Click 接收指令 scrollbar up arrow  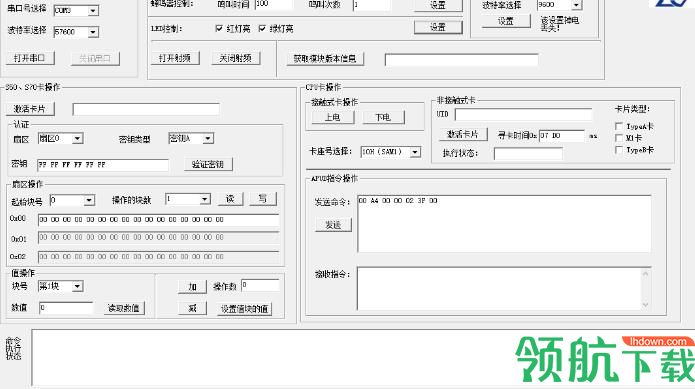[645, 274]
